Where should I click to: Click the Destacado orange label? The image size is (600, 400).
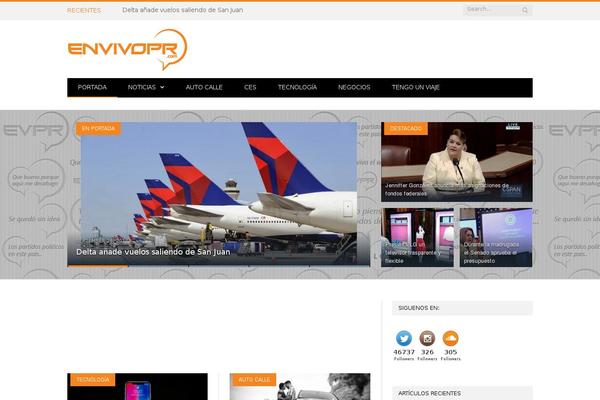406,129
